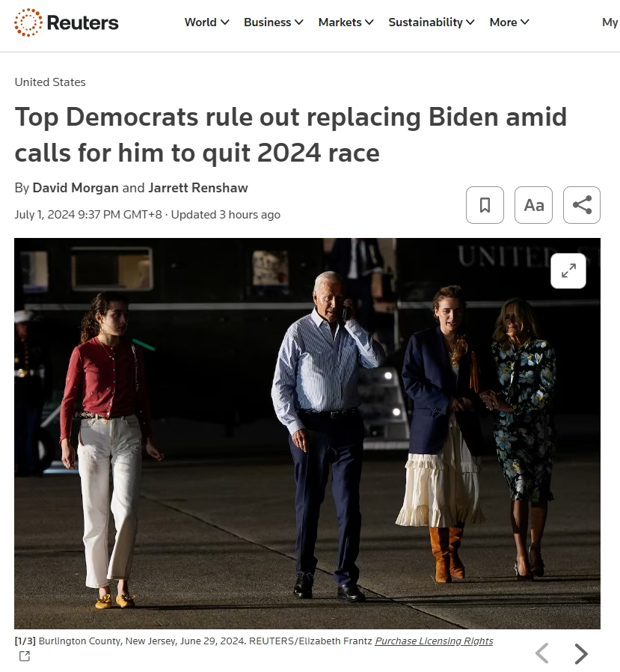620x672 pixels.
Task: Open the Markets dropdown menu
Action: tap(346, 22)
